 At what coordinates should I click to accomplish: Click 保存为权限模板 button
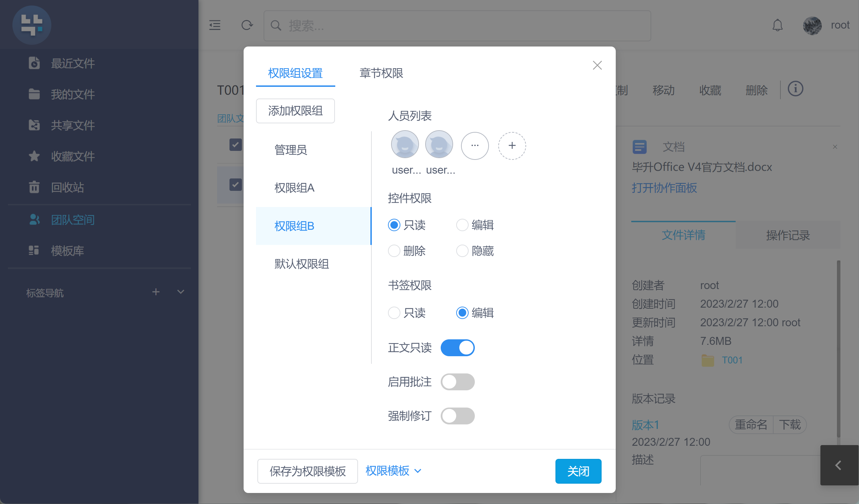pos(307,471)
